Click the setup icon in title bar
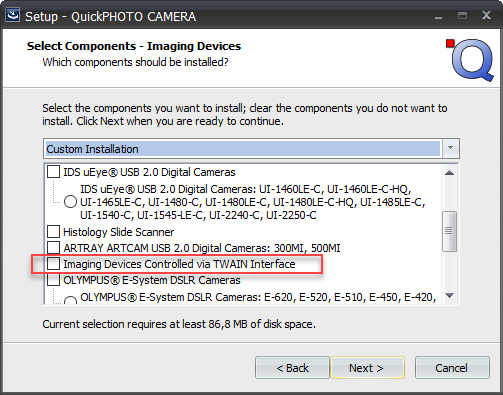This screenshot has width=503, height=395. (13, 15)
